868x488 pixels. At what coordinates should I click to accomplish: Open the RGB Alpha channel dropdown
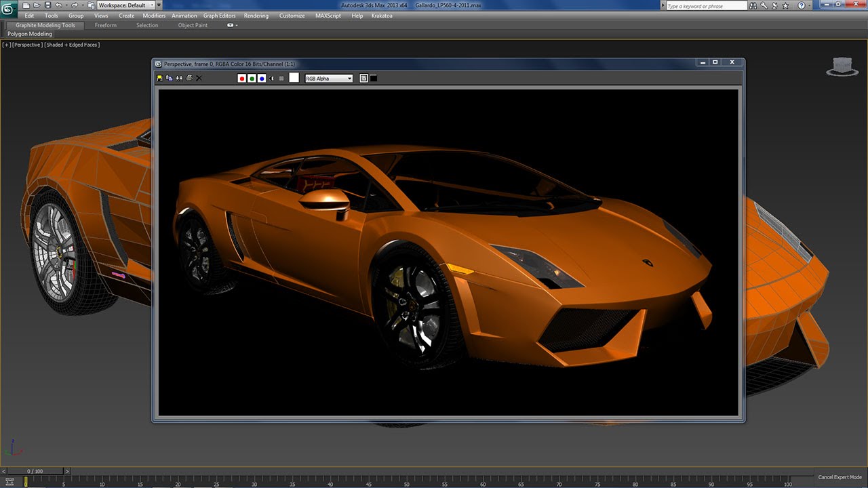329,79
